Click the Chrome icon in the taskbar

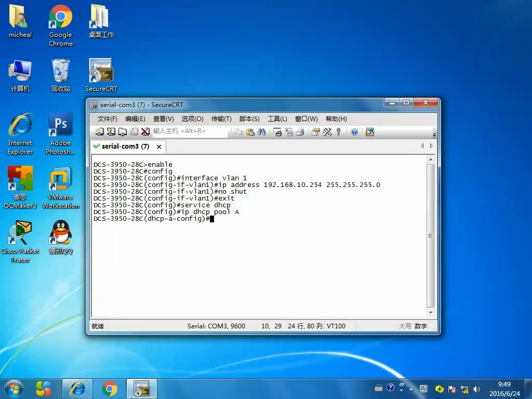[109, 389]
